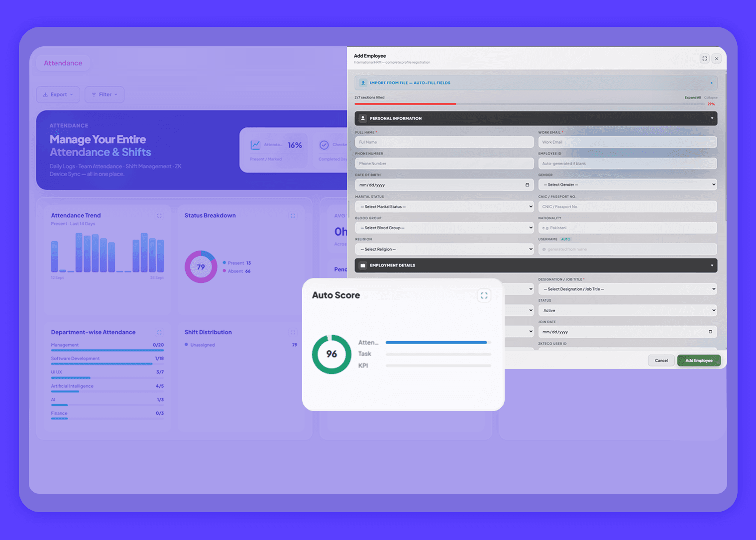Image resolution: width=756 pixels, height=540 pixels.
Task: Open the Date of Birth calendar icon
Action: click(x=527, y=185)
